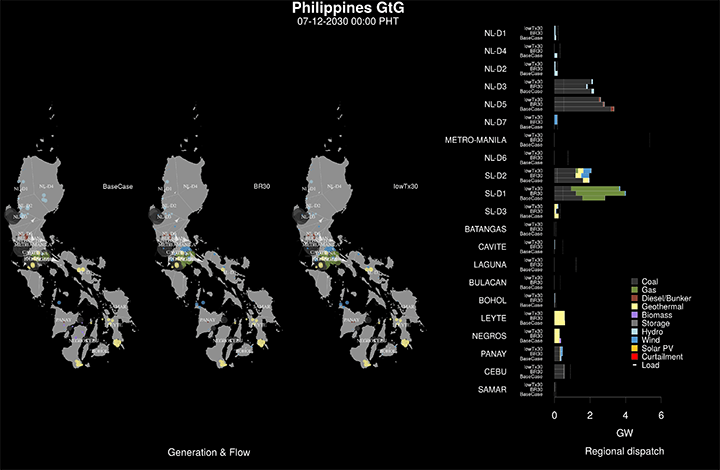Click the Wind legend color swatch
This screenshot has height=470, width=720.
[634, 340]
